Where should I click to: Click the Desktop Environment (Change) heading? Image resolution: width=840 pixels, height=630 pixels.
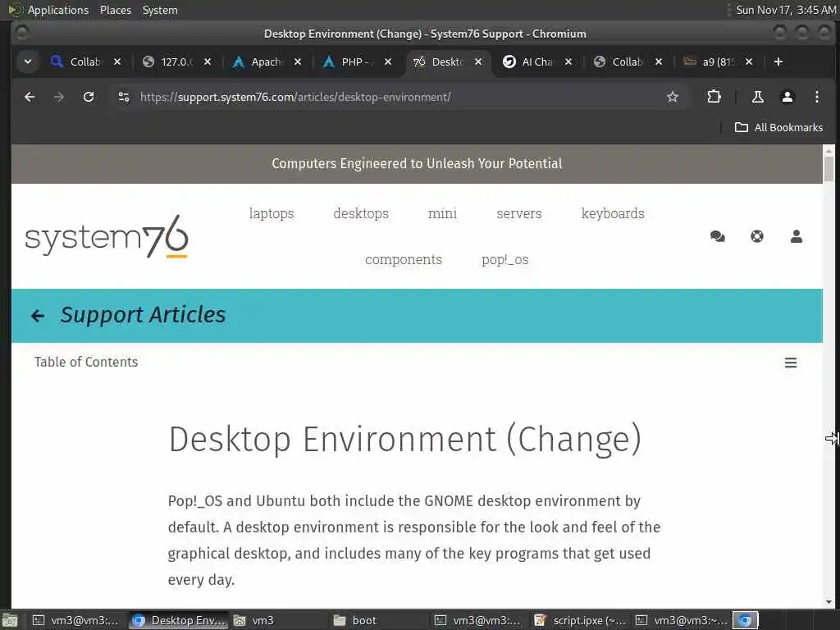[404, 440]
